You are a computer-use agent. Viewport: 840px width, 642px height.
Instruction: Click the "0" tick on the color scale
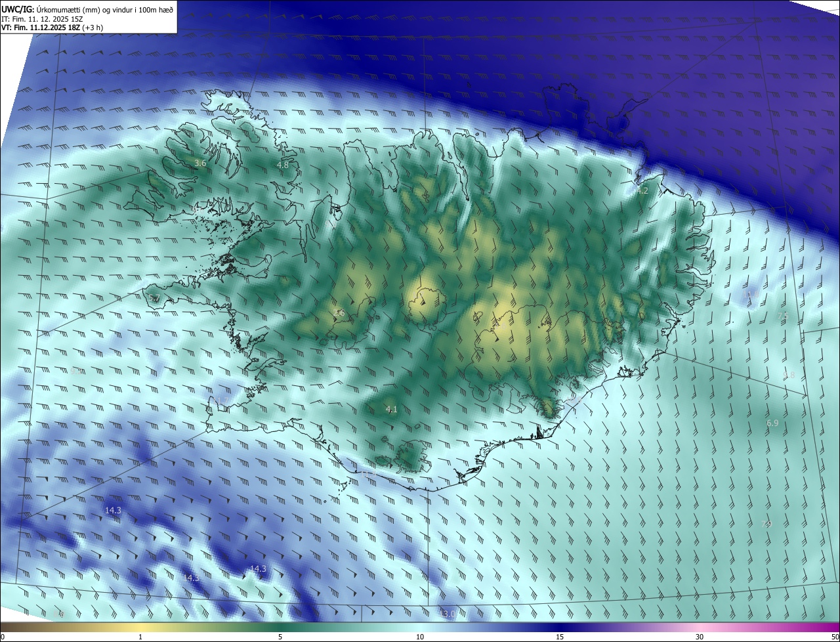[x=3, y=637]
